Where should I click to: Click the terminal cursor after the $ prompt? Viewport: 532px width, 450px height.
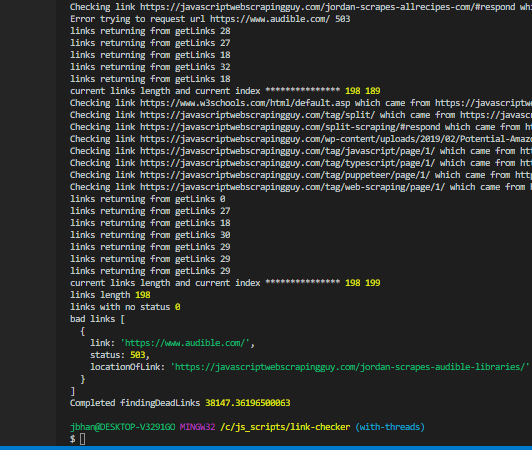pyautogui.click(x=82, y=439)
